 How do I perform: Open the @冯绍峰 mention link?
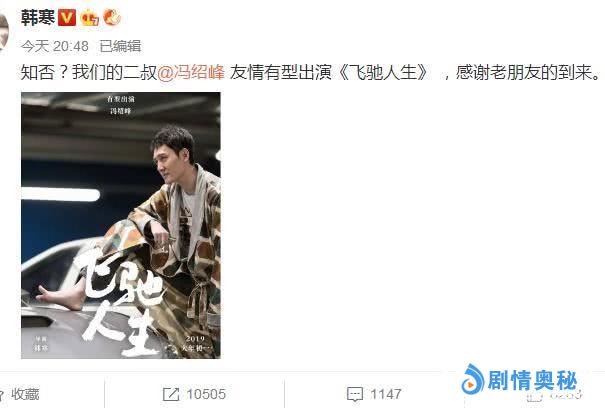191,72
